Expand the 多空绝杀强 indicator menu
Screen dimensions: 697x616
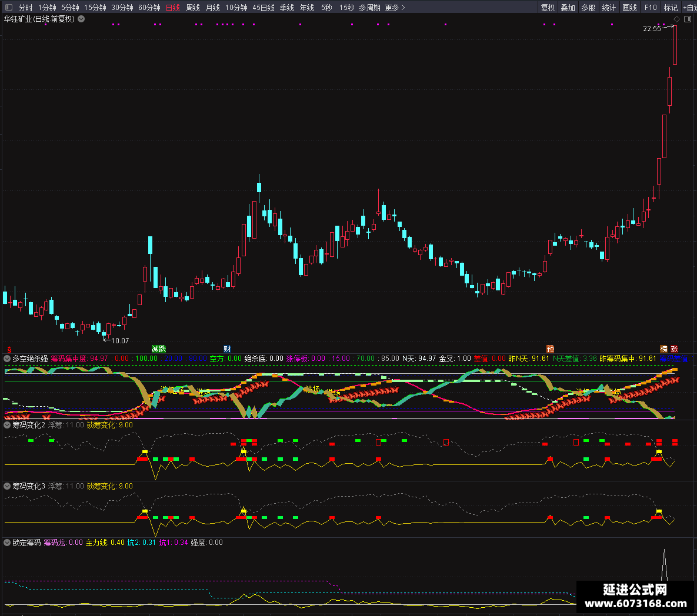pos(7,359)
